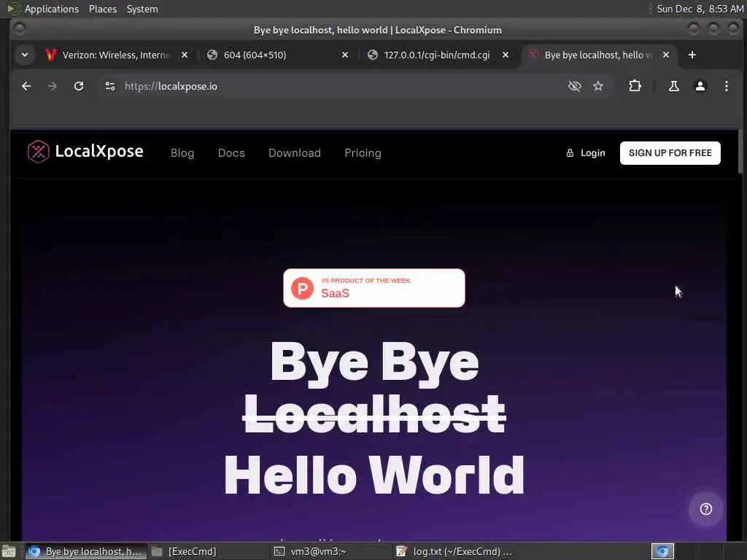Click the LocalXpose logo
This screenshot has width=747, height=560.
point(85,152)
